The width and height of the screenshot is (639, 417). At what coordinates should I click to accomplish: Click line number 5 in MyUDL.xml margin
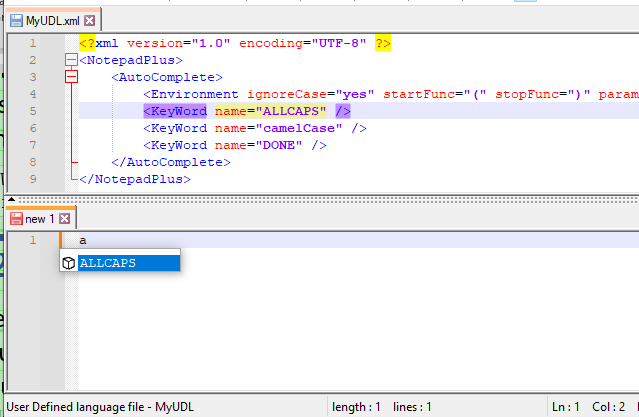[x=33, y=111]
